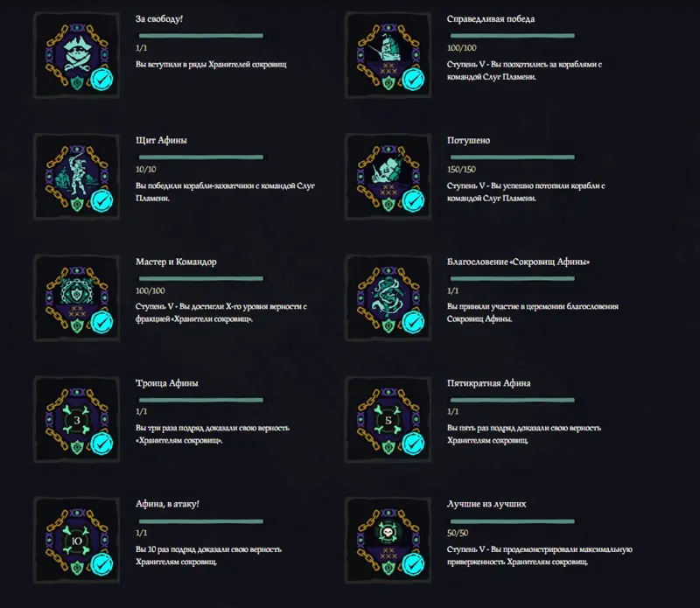
Task: Select the 'Мастер и Командор' emblem icon
Action: 77,297
